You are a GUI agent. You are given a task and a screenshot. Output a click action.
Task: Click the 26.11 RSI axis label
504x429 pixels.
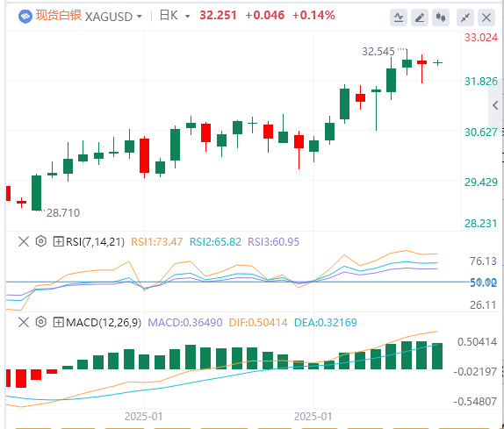(483, 304)
